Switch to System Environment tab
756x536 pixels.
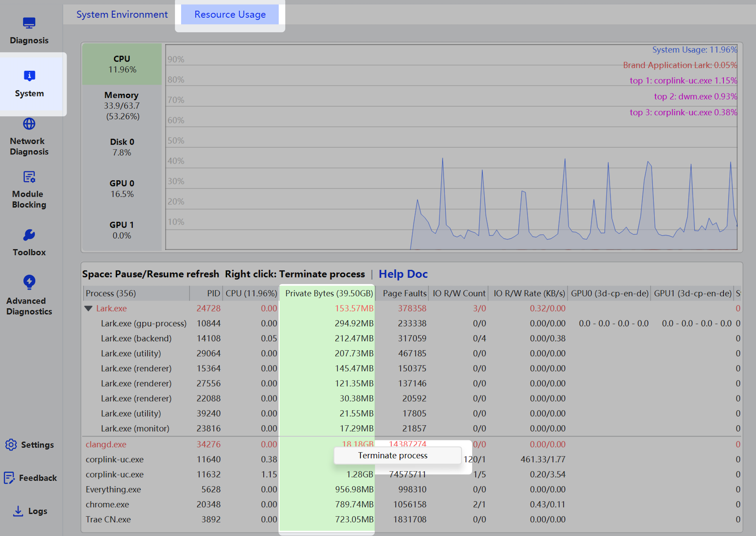(122, 14)
